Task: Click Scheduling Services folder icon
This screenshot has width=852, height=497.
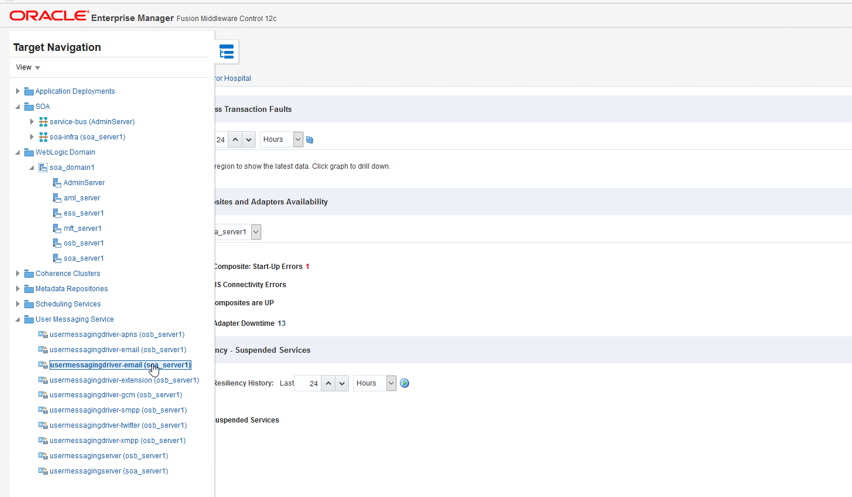Action: tap(29, 304)
